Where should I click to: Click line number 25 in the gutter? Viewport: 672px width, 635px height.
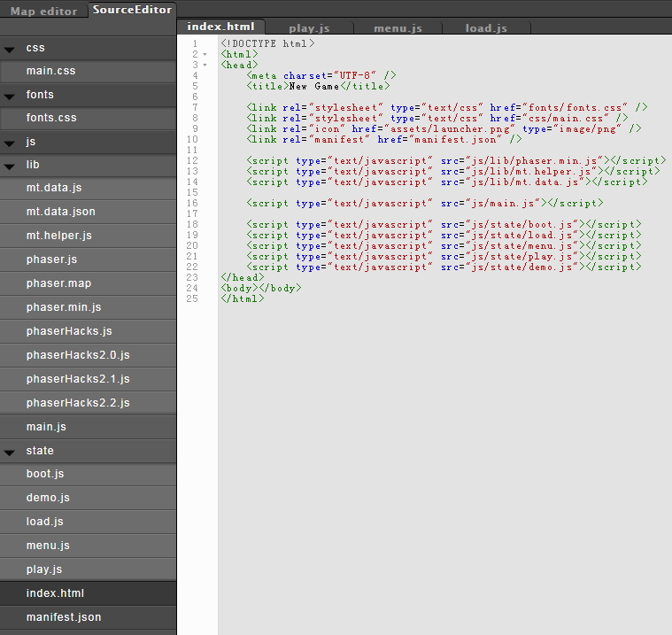point(192,298)
